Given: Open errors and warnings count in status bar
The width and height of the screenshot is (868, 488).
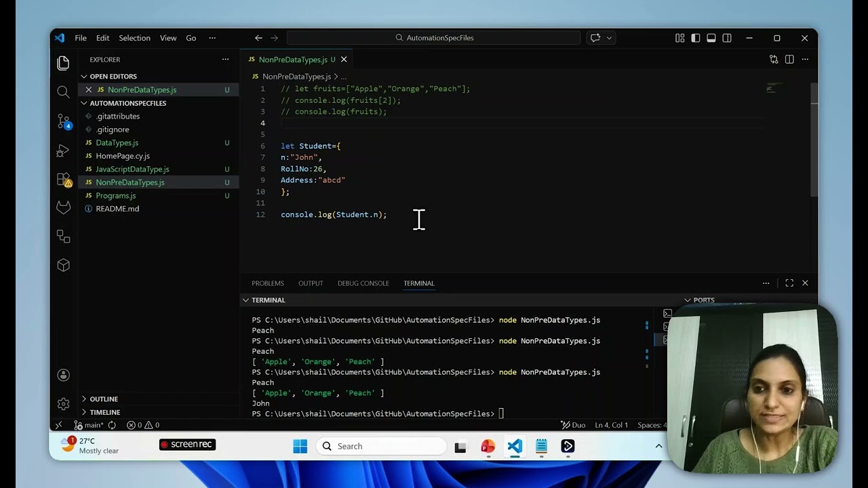Looking at the screenshot, I should pos(143,425).
